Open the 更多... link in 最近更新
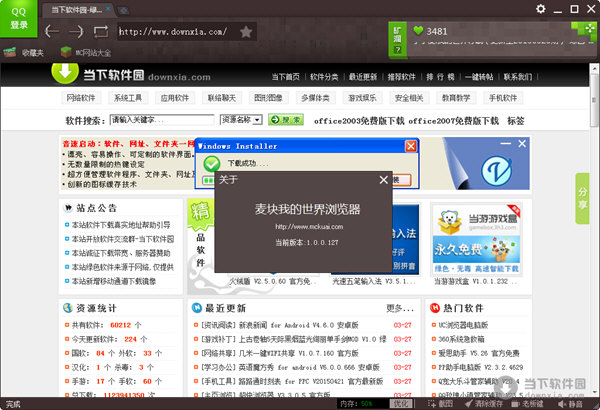600x410 pixels. 400,308
